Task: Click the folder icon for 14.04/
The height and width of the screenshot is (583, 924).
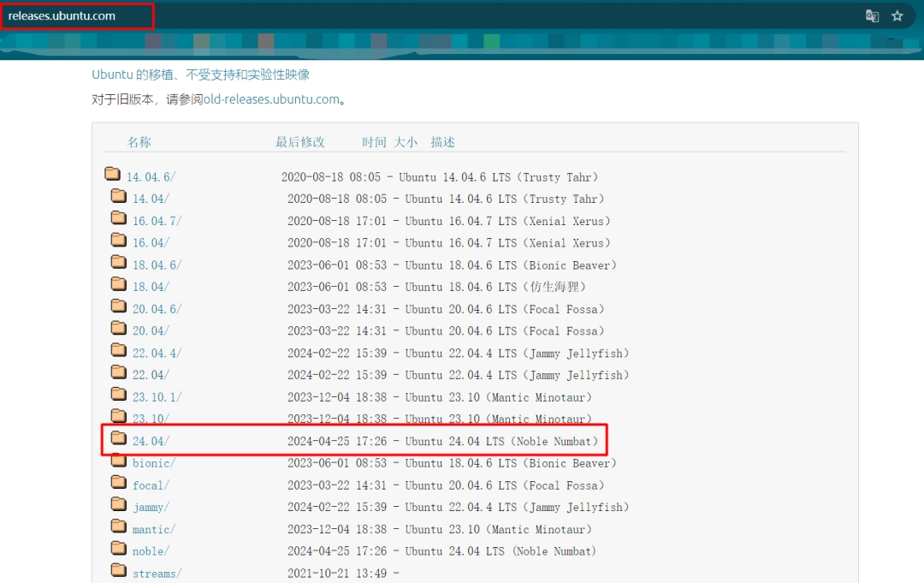Action: [118, 196]
